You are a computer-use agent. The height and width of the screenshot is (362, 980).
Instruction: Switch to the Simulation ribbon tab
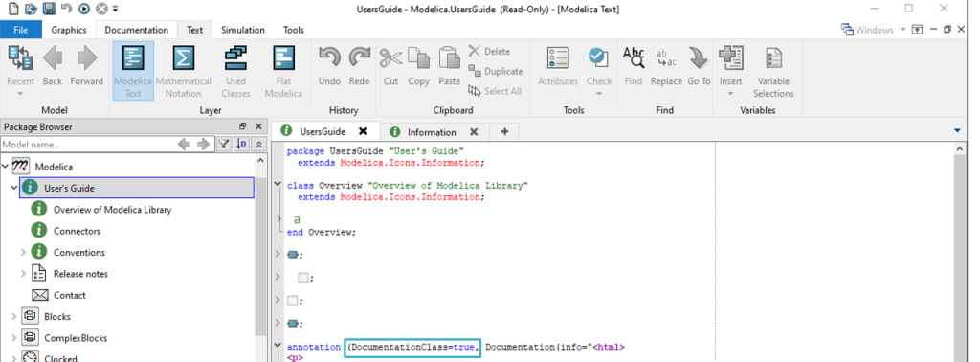[x=242, y=30]
